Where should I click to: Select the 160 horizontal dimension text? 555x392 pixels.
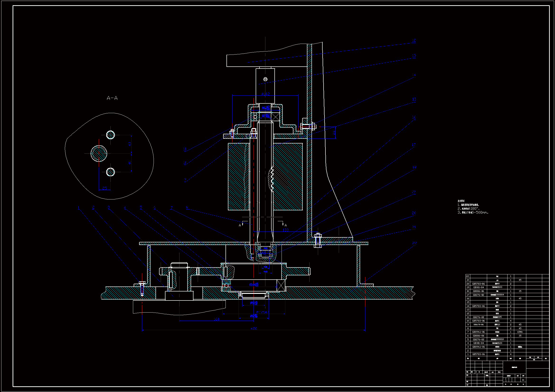pyautogui.click(x=216, y=319)
